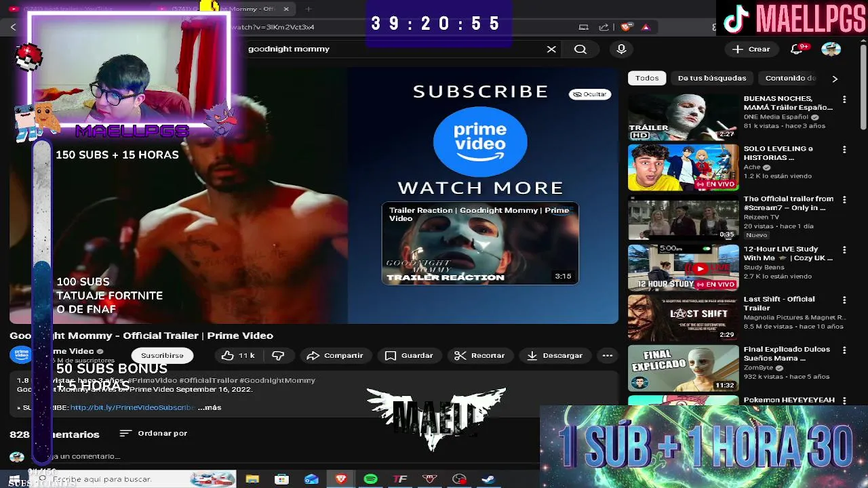Click the Reizeen TV channel name

(761, 217)
